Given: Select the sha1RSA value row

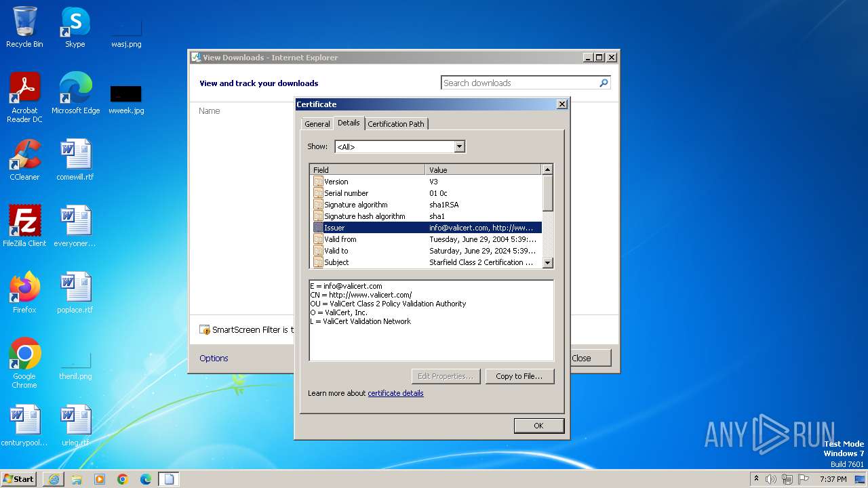Looking at the screenshot, I should pyautogui.click(x=443, y=205).
